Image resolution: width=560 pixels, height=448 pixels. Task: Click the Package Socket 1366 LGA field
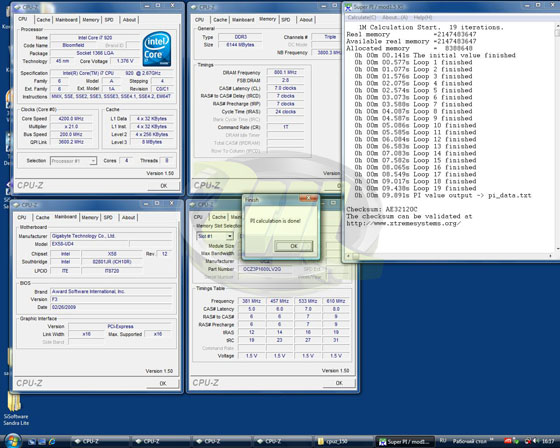95,53
